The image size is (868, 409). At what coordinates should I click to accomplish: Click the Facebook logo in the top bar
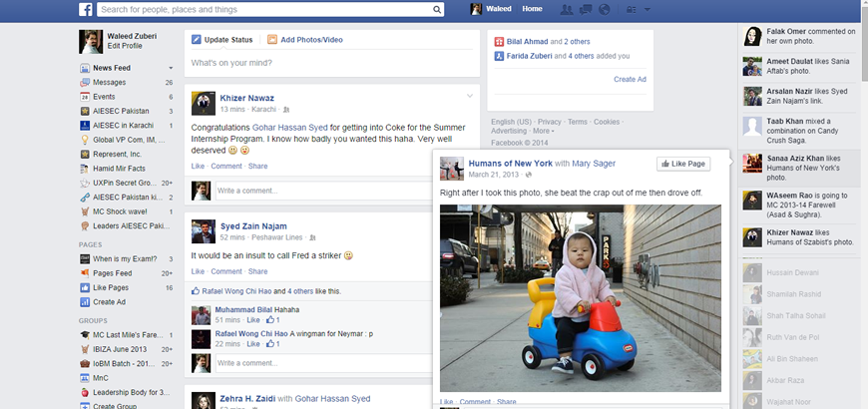point(86,10)
